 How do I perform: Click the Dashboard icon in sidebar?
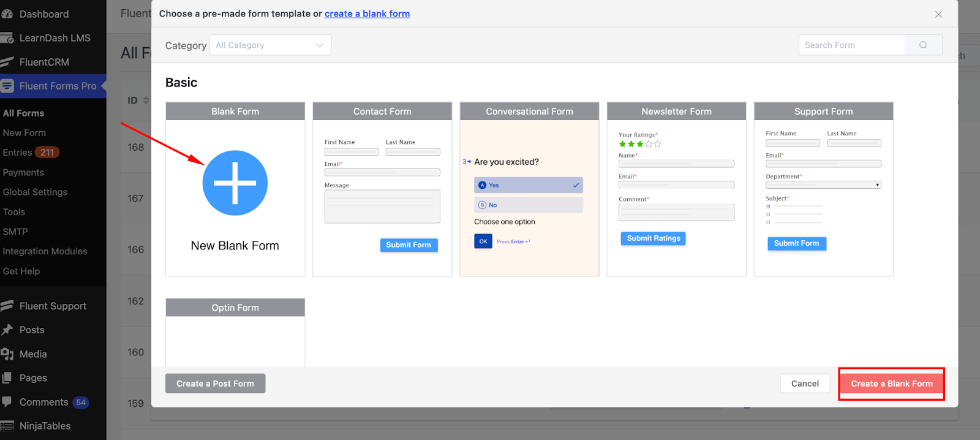point(7,13)
